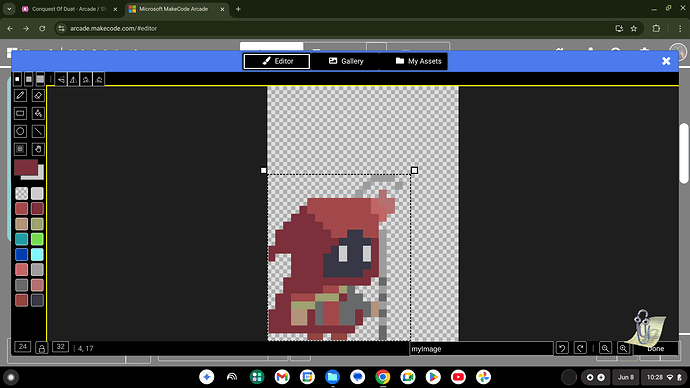The height and width of the screenshot is (388, 690).
Task: Pick the tan palette swatch
Action: [x=22, y=224]
